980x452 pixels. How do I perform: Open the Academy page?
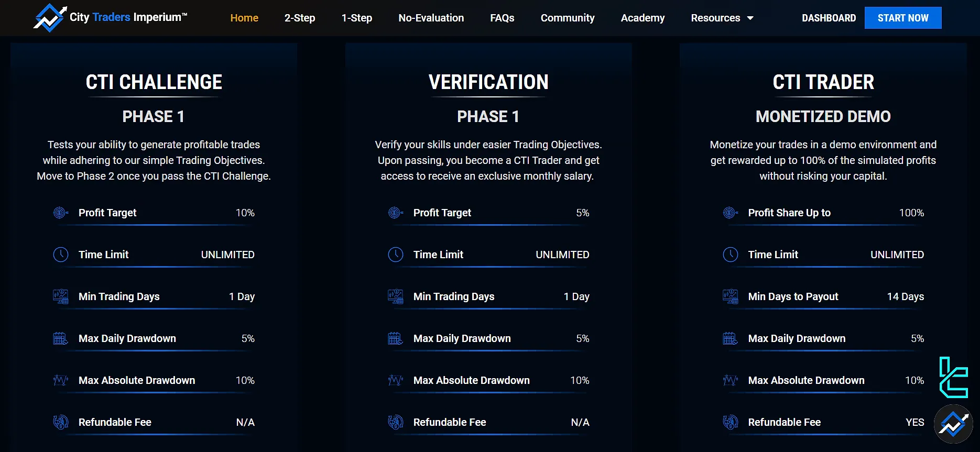[x=643, y=18]
